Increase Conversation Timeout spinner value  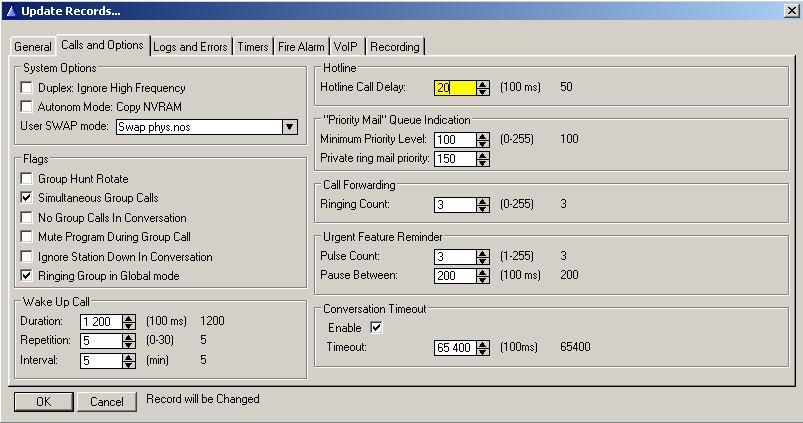click(x=483, y=344)
